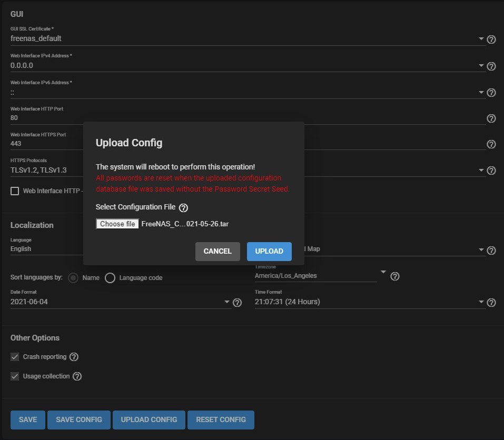Viewport: 504px width, 440px height.
Task: Confirm with the blue Upload button
Action: click(269, 252)
